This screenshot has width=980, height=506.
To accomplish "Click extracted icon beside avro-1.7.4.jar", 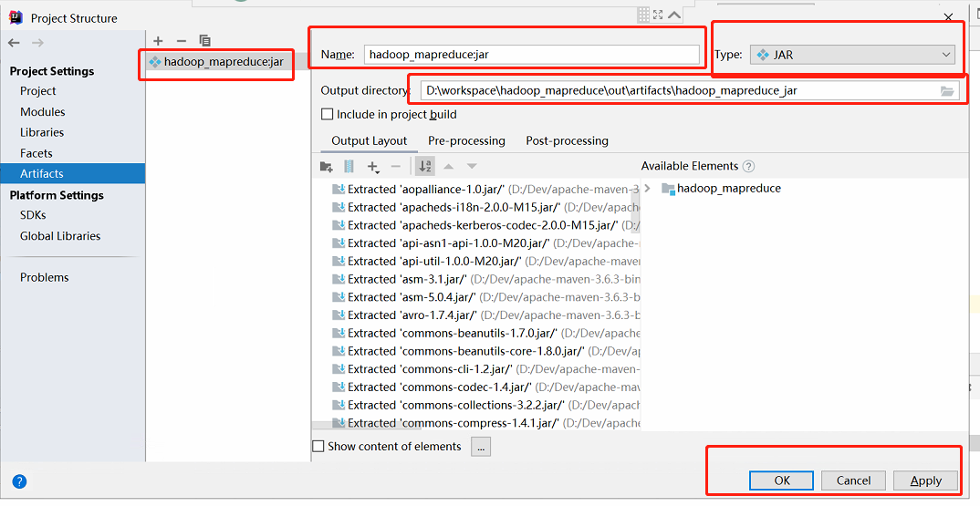I will click(339, 315).
